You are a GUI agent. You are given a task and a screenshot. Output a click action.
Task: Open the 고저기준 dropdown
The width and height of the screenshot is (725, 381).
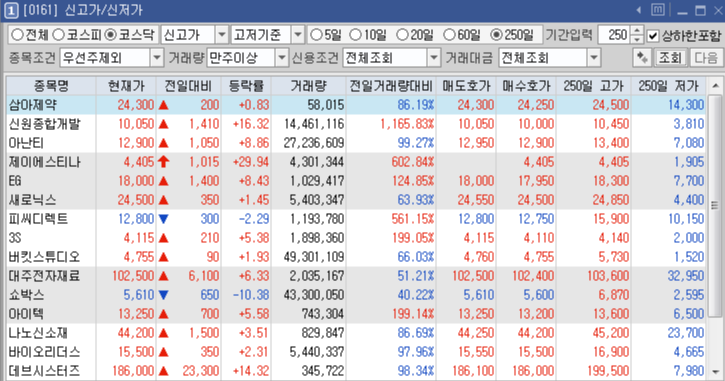tap(298, 35)
